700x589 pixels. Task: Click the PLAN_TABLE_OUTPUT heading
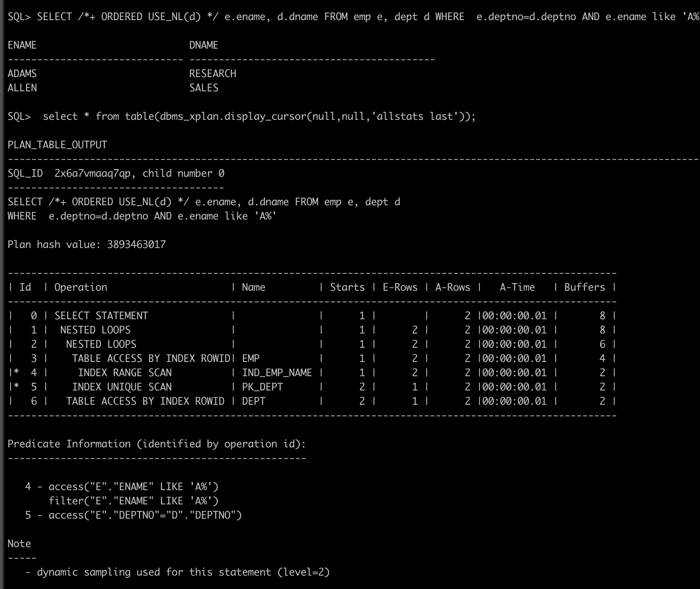[x=57, y=145]
